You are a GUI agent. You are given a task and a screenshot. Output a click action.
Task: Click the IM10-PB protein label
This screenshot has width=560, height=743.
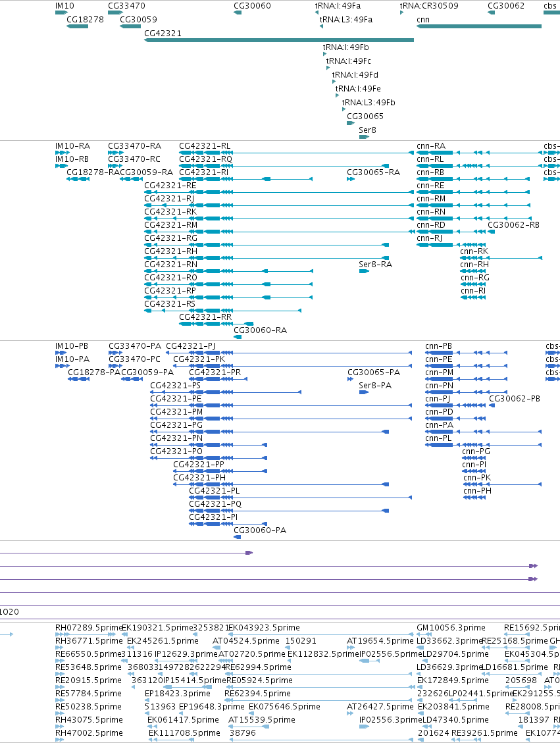pos(72,346)
